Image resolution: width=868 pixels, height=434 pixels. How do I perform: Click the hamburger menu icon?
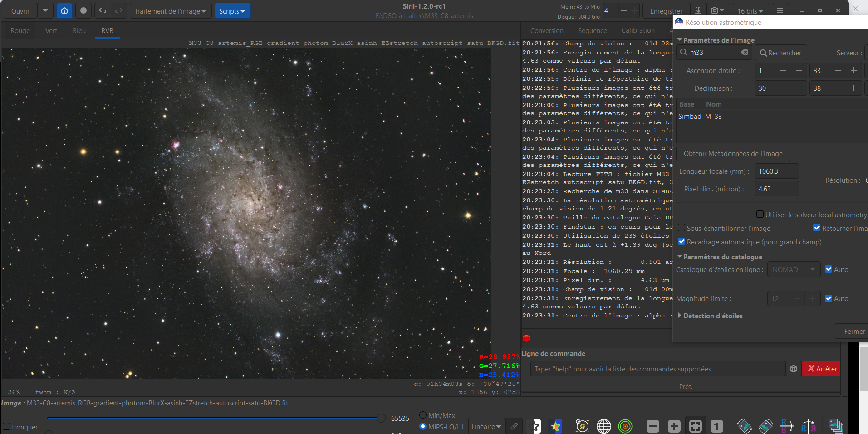point(780,11)
